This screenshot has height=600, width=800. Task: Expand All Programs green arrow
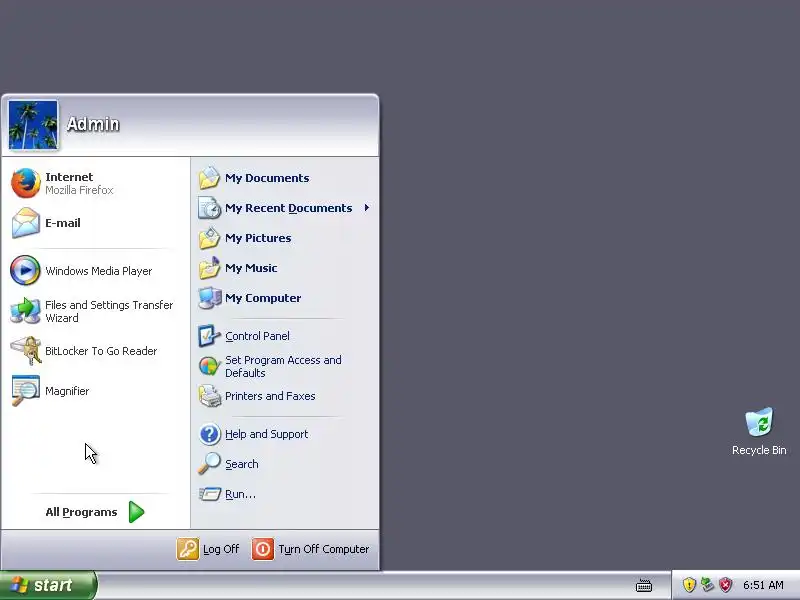click(137, 512)
